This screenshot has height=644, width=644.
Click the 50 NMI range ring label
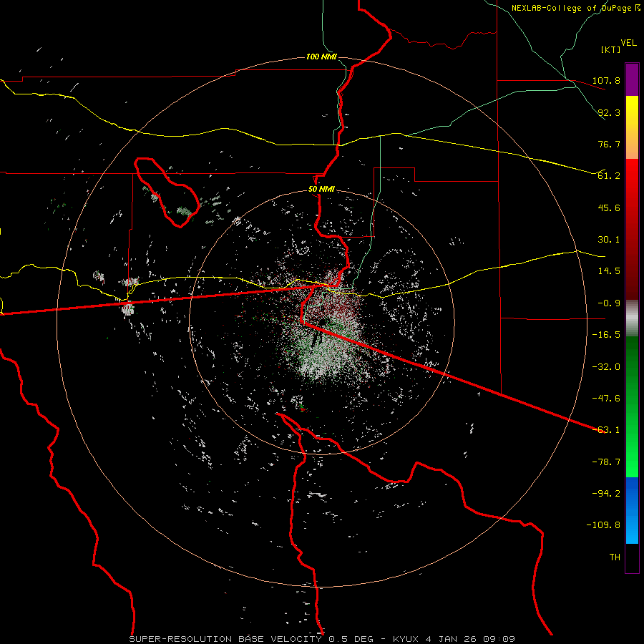[321, 190]
